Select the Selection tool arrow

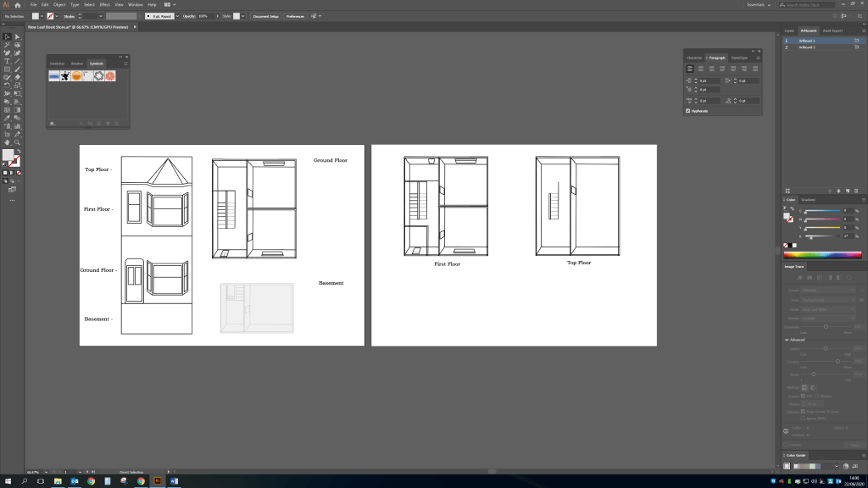[7, 36]
